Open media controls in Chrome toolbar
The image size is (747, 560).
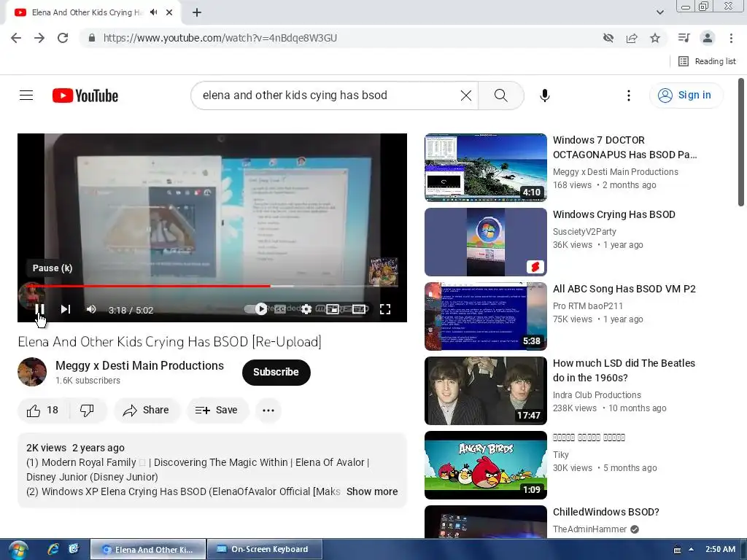684,38
